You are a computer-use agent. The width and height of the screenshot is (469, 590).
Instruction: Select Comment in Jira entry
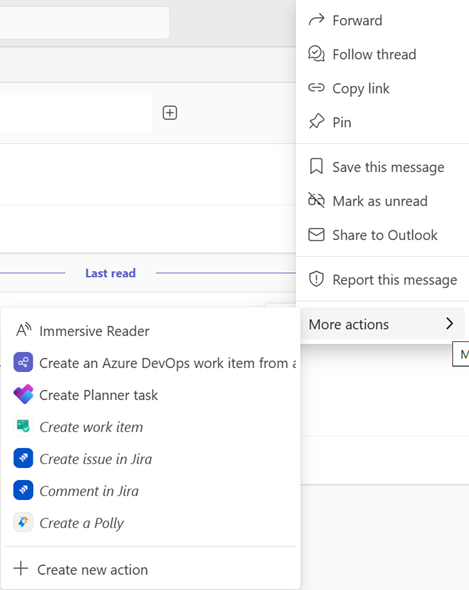151,491
